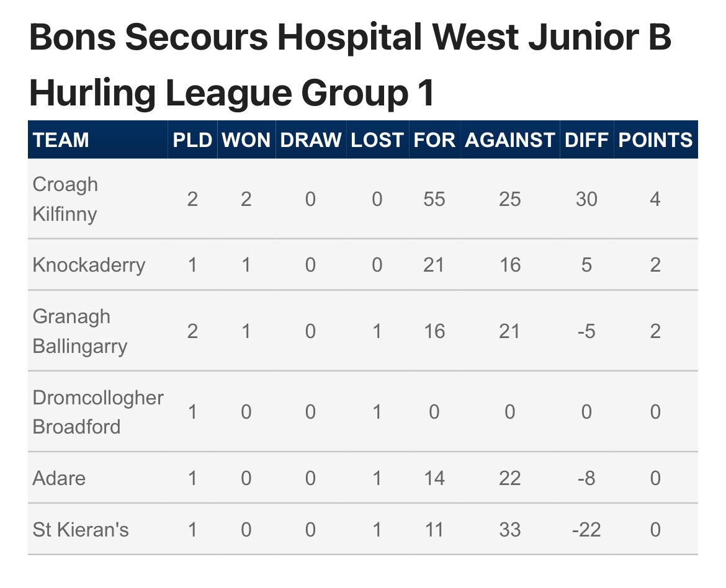Select the PLD column header
726x588 pixels.
pos(192,140)
